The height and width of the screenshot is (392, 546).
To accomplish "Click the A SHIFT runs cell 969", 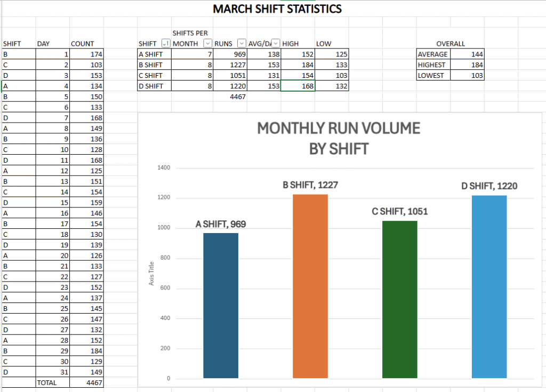I will pyautogui.click(x=230, y=54).
